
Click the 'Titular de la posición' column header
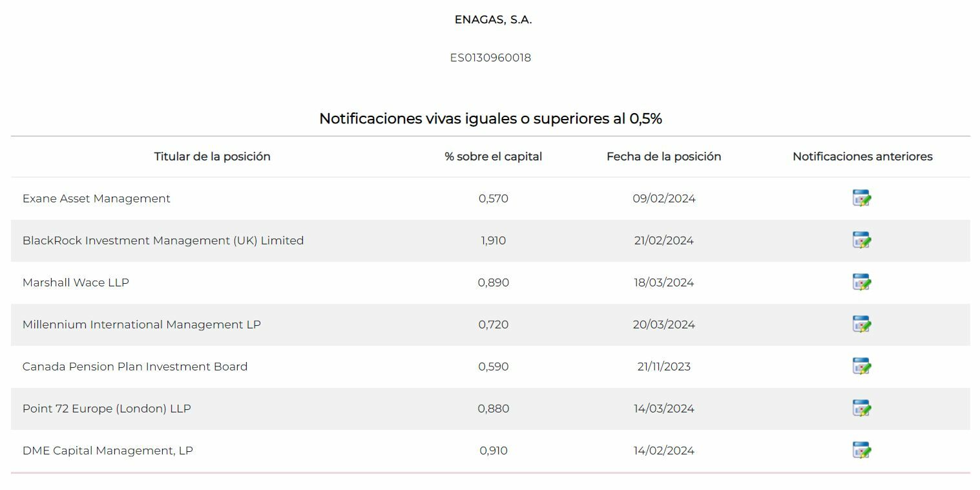pyautogui.click(x=212, y=156)
